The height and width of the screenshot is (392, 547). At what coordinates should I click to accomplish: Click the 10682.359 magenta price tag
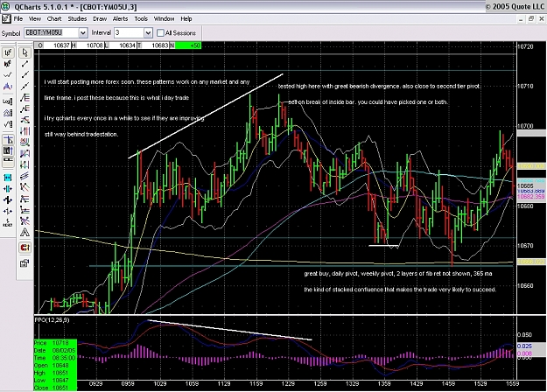[x=531, y=197]
